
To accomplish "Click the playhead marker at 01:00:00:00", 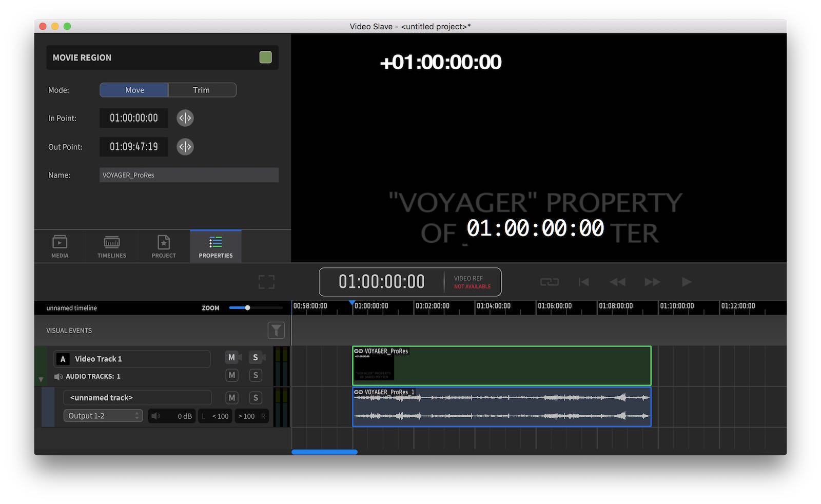I will pyautogui.click(x=352, y=304).
